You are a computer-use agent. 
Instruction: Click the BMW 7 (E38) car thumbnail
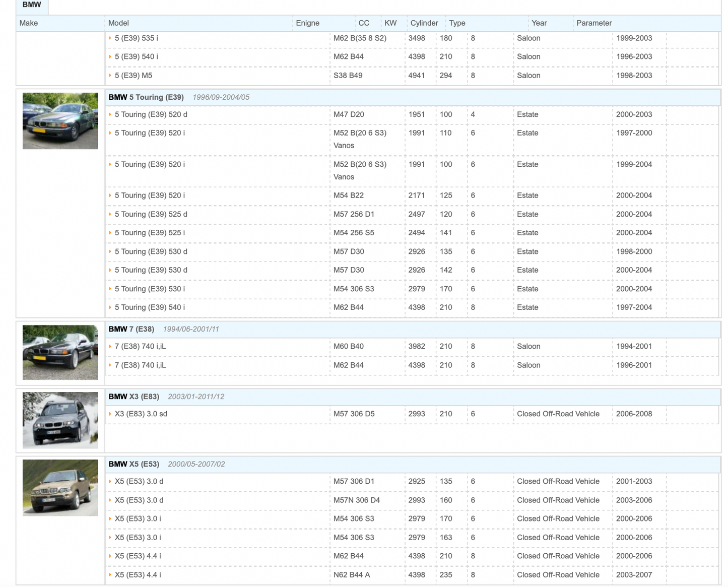60,352
